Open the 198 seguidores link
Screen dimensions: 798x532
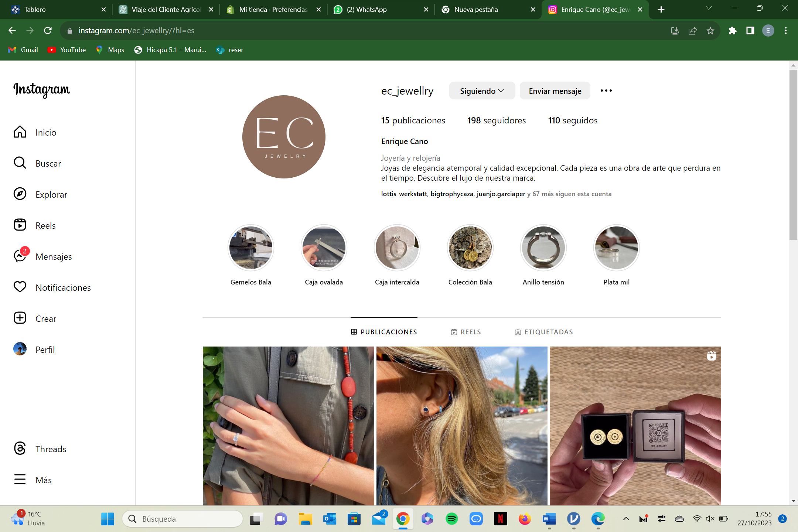(x=496, y=120)
